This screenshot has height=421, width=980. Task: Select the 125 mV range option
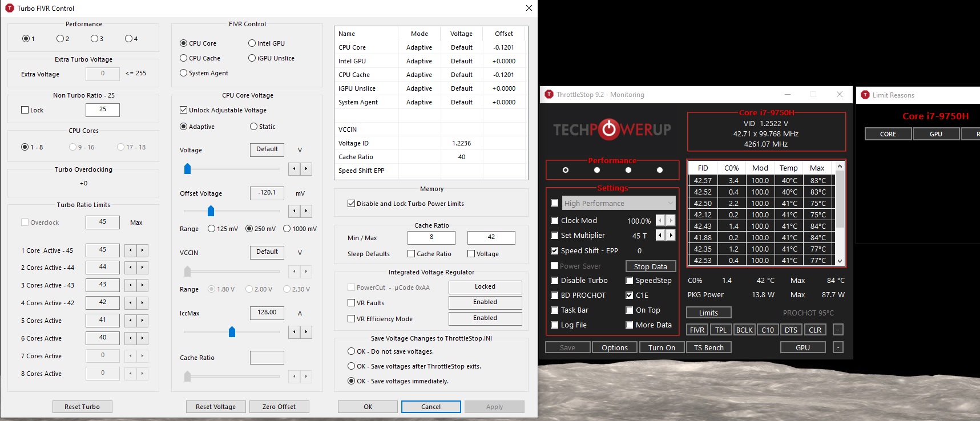(212, 229)
